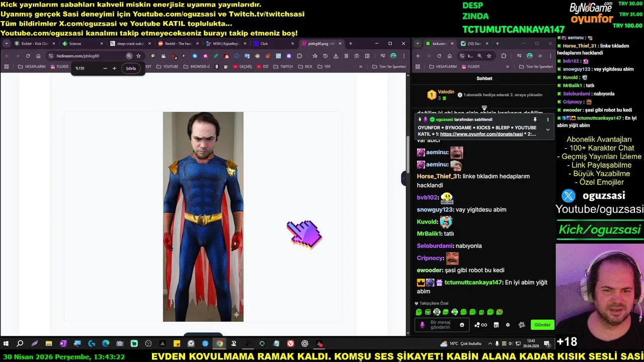
Task: Open new tab in left browser
Action: coord(351,44)
